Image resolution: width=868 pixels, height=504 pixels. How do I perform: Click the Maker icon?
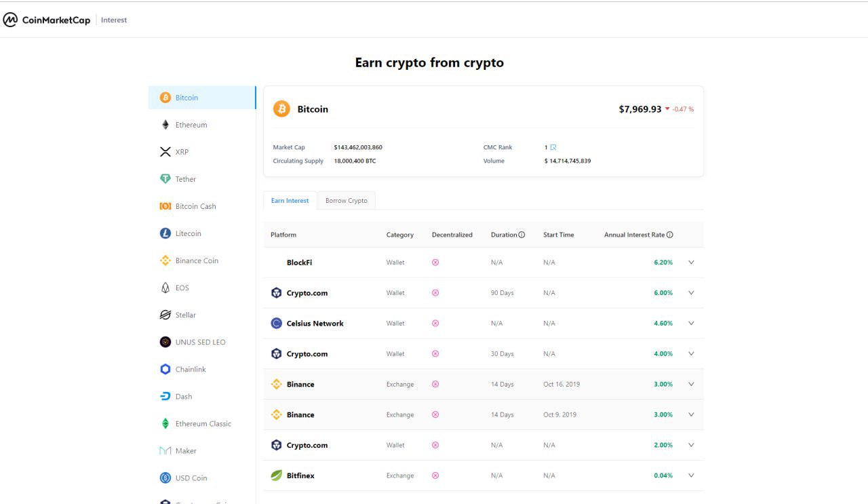165,450
